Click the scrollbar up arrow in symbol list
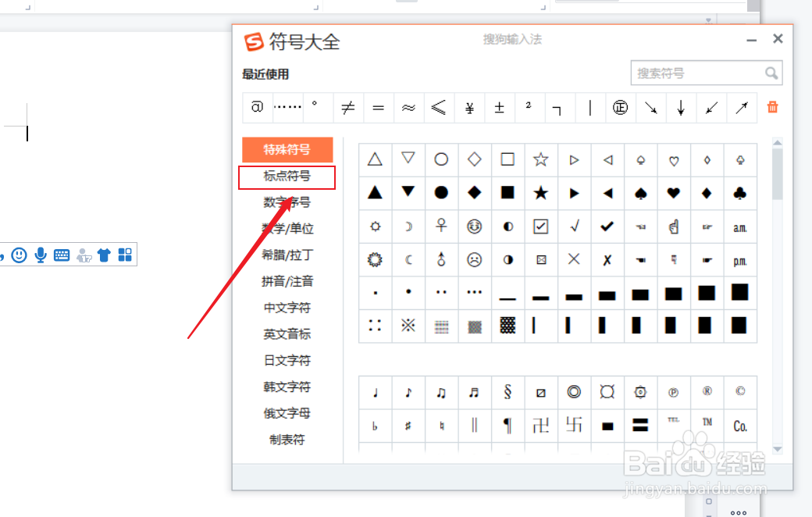 click(778, 142)
